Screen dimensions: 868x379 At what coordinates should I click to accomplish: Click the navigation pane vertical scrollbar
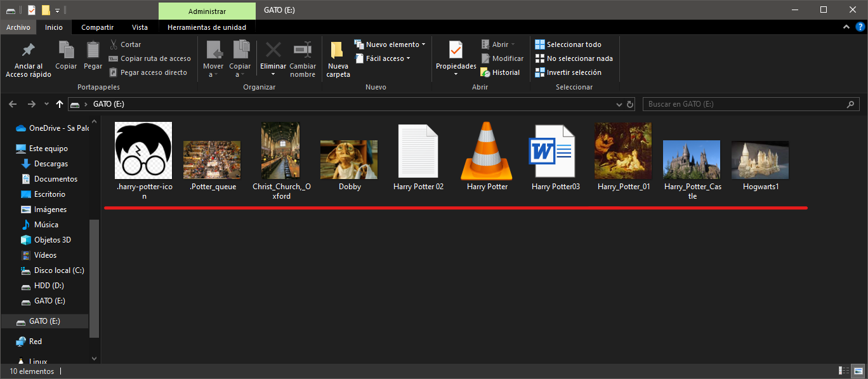[x=94, y=279]
